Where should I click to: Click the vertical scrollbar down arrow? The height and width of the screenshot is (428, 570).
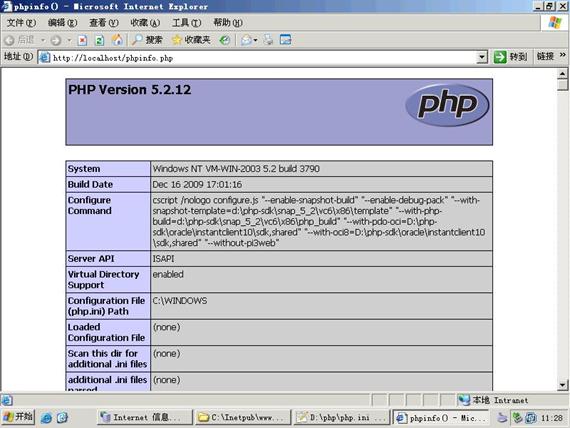(x=562, y=385)
